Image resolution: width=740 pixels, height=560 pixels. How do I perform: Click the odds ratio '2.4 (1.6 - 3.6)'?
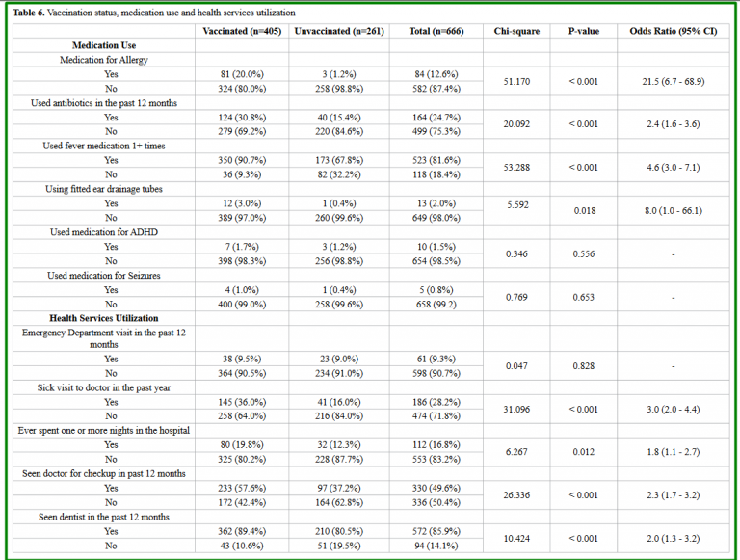click(674, 124)
